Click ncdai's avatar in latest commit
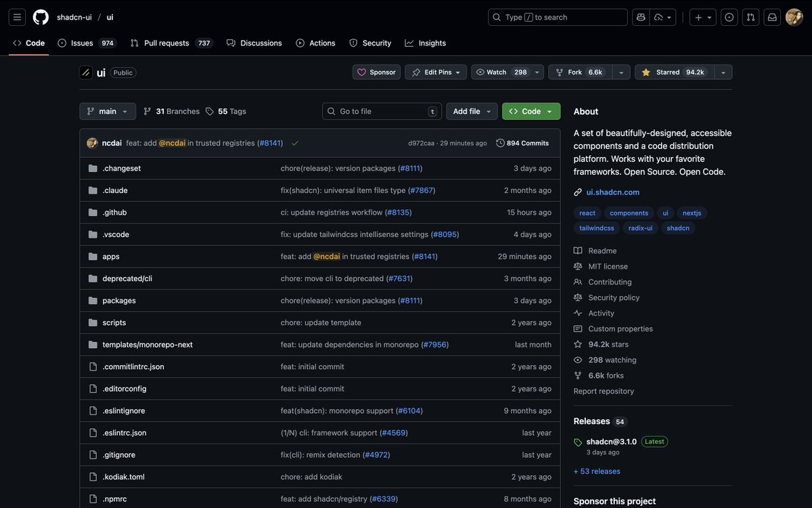This screenshot has width=812, height=508. point(92,143)
